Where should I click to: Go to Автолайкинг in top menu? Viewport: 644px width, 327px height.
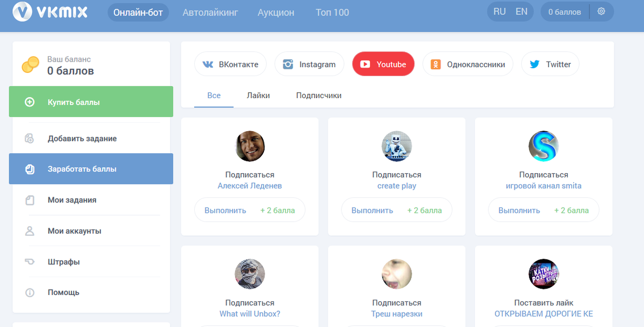pyautogui.click(x=210, y=12)
